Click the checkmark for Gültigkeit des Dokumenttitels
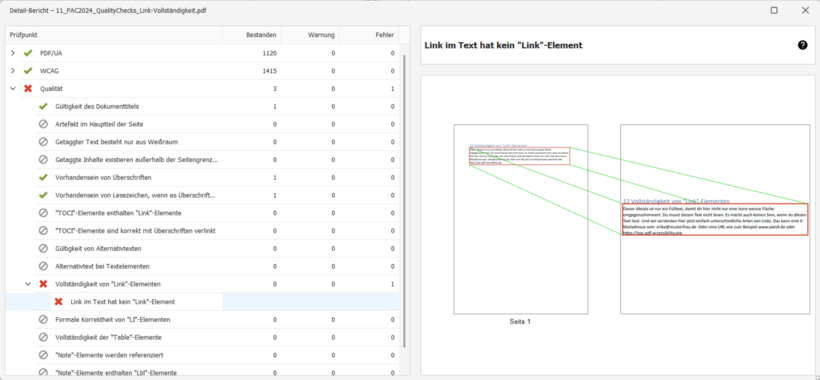The width and height of the screenshot is (820, 380). 43,107
